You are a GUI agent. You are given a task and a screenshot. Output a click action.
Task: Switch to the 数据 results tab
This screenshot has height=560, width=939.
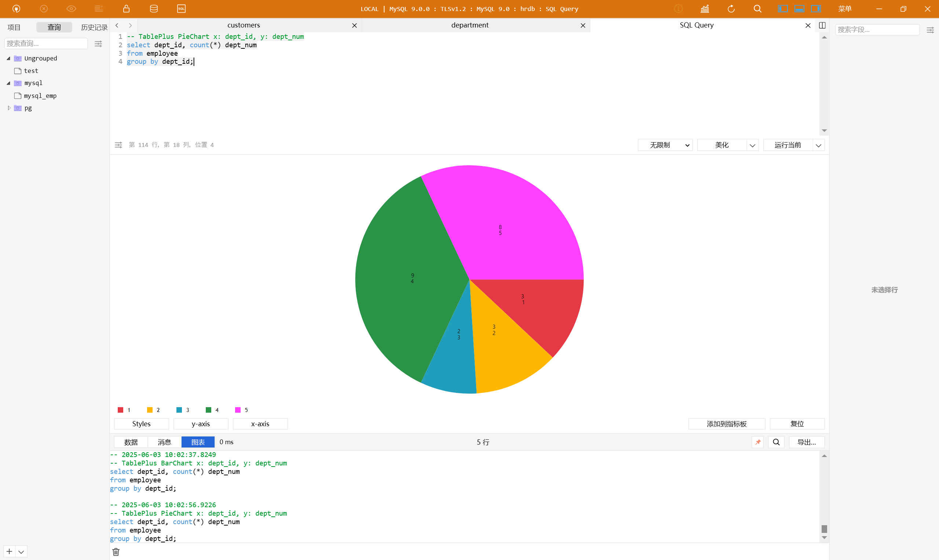point(131,442)
